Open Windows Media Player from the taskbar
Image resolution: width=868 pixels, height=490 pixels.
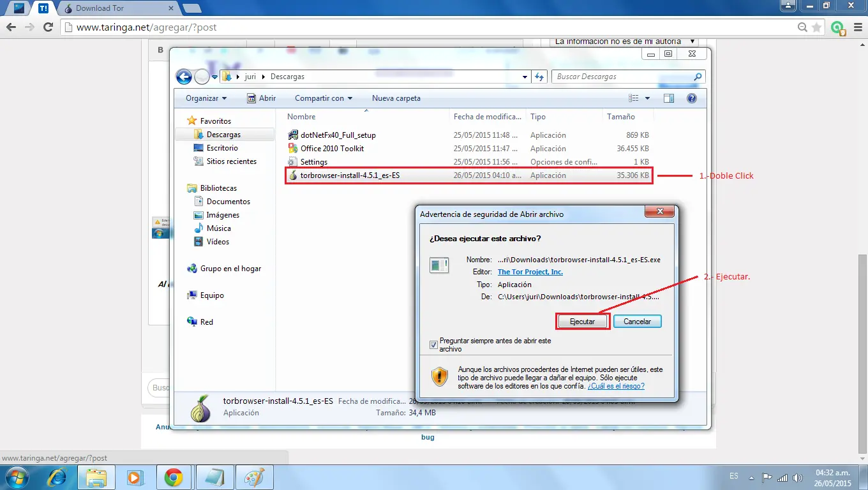pyautogui.click(x=135, y=477)
